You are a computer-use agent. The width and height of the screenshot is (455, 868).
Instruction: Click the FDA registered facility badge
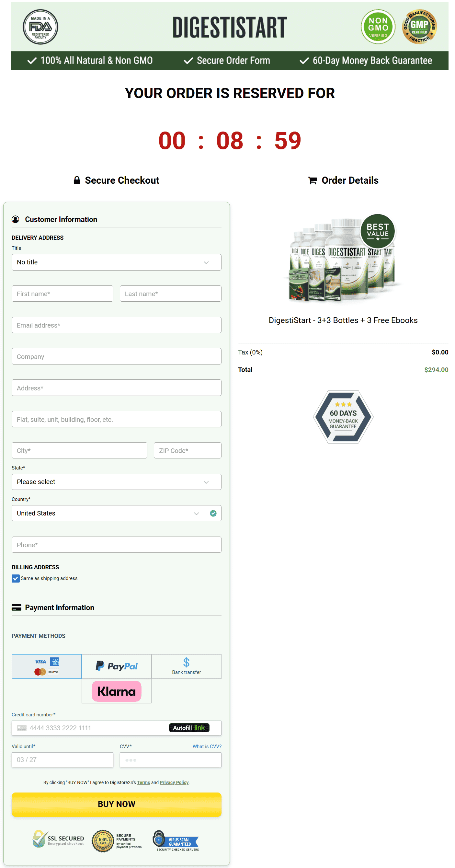tap(40, 27)
